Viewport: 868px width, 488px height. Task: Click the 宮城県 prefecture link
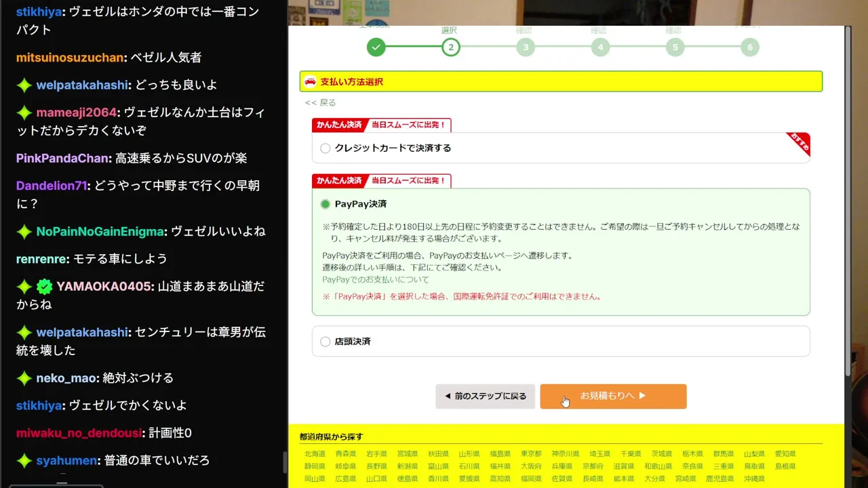(408, 454)
